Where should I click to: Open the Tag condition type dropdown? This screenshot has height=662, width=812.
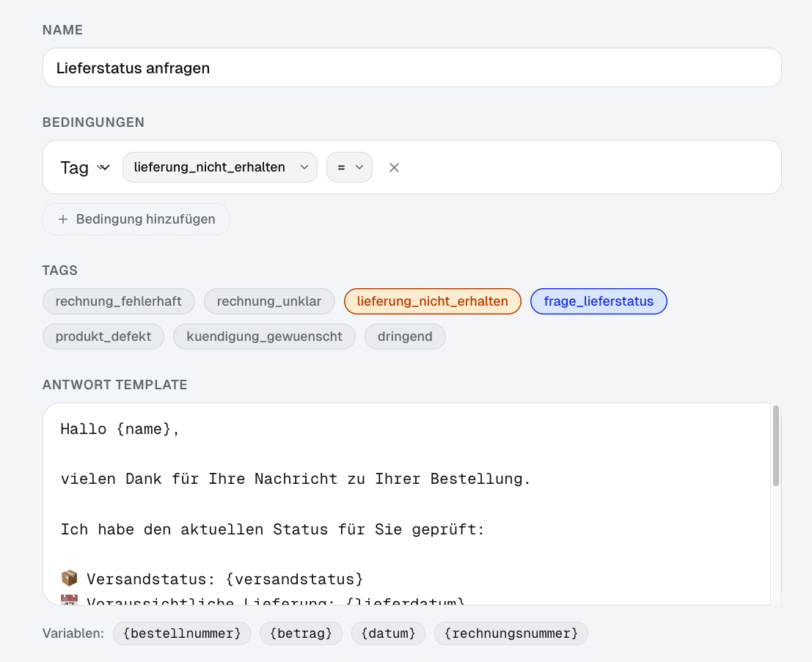(84, 167)
